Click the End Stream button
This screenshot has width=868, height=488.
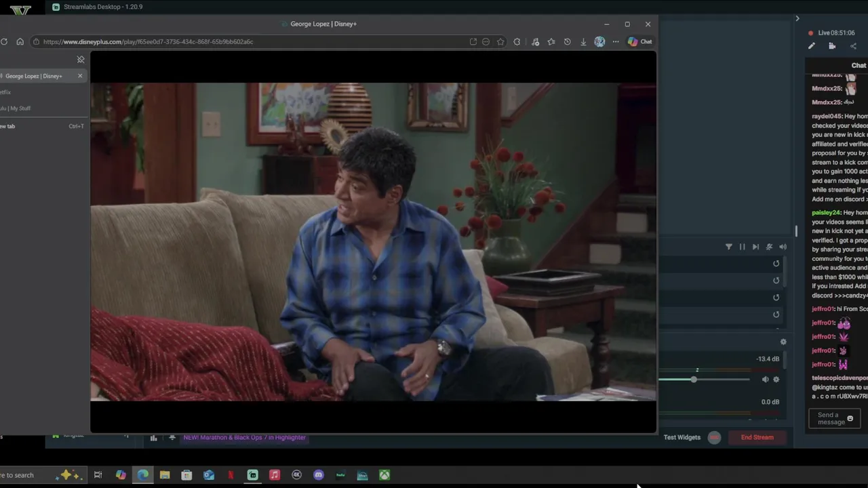pos(757,438)
